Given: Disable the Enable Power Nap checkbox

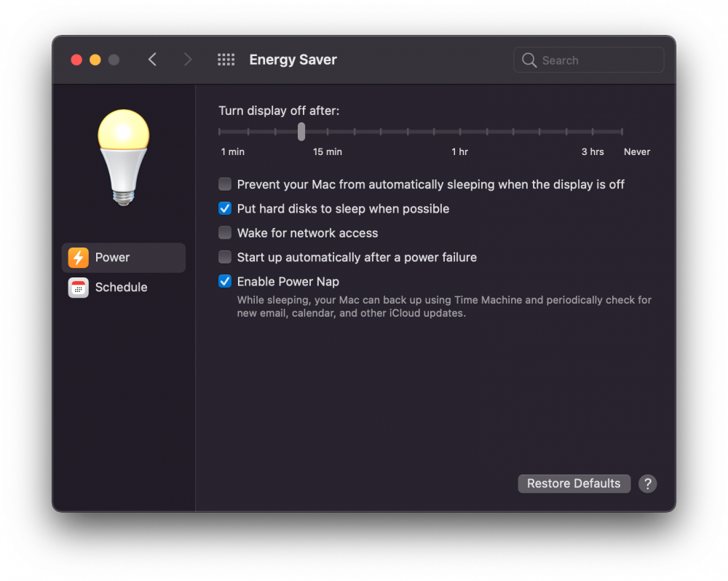Looking at the screenshot, I should (225, 281).
